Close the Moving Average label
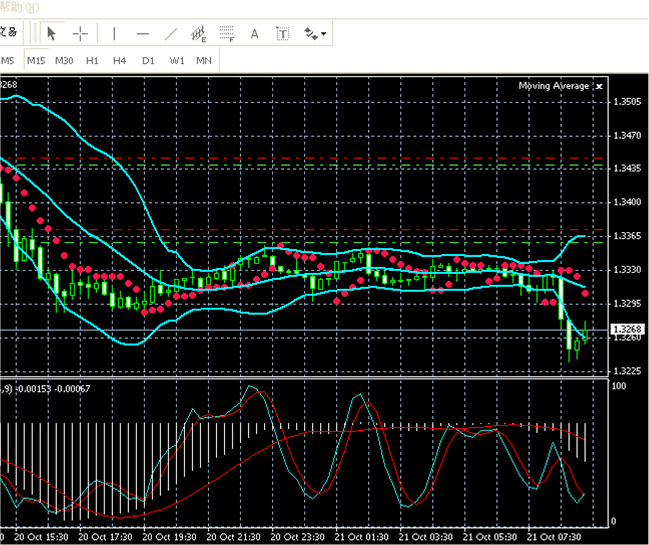 tap(599, 86)
